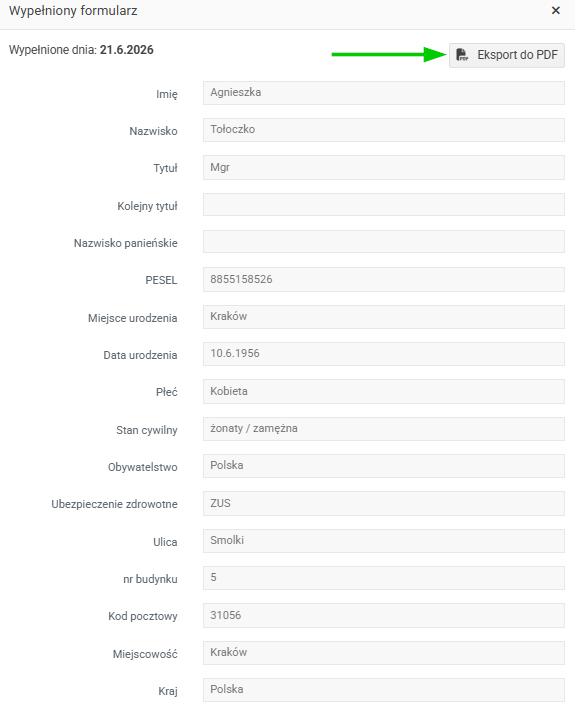The image size is (575, 711).
Task: Click the Nazwisko field showing Tołoczko
Action: [384, 130]
